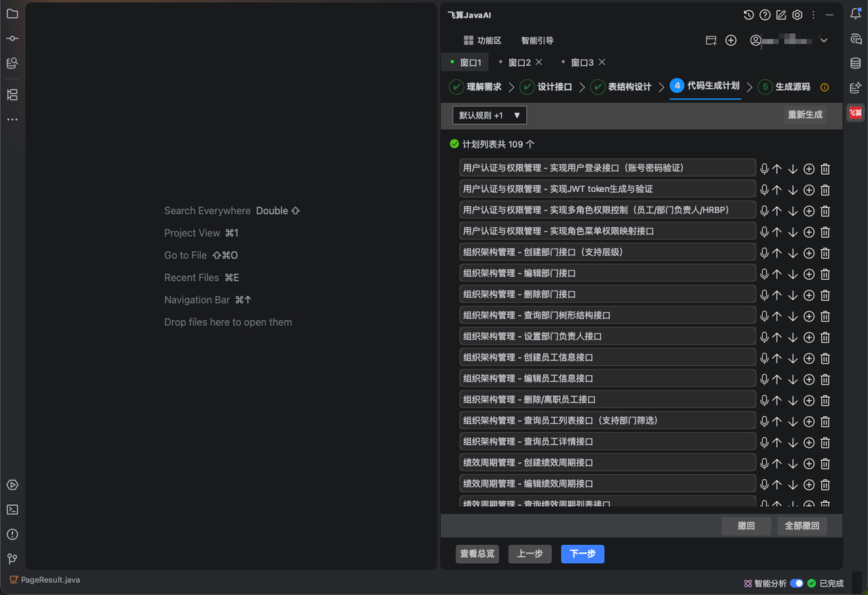Open the Structure tool window

coord(12,95)
